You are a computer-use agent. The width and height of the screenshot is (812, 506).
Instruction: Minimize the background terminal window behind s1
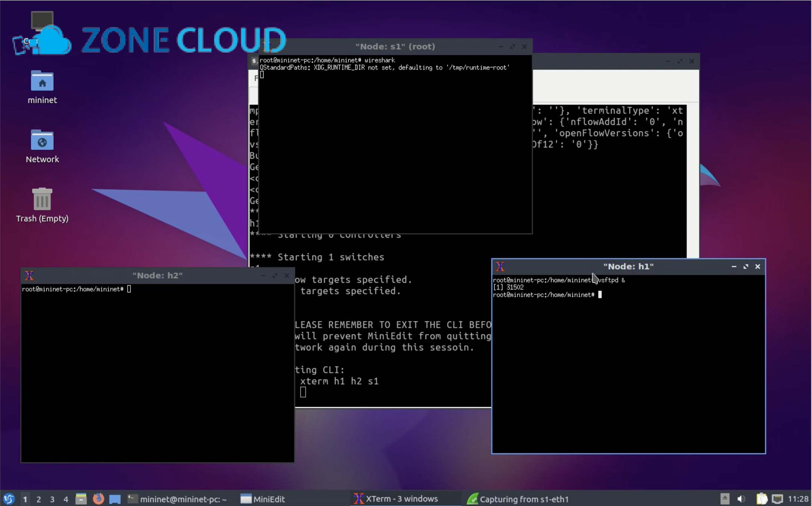coord(668,61)
